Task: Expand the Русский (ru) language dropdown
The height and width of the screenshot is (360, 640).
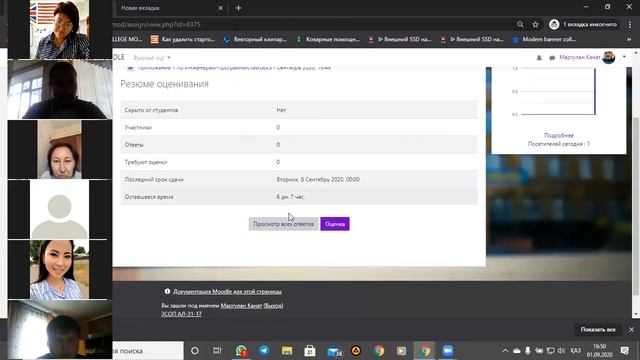Action: (152, 58)
